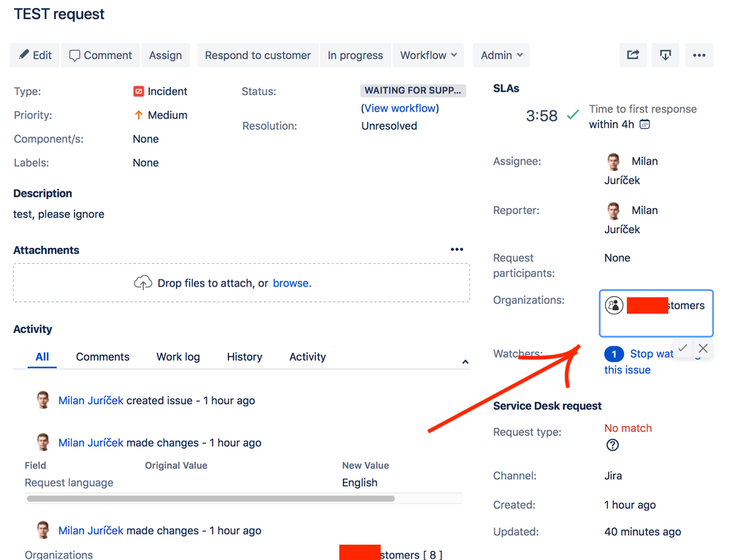Screen dimensions: 730x560
Task: Select the Activity tab
Action: coord(307,357)
